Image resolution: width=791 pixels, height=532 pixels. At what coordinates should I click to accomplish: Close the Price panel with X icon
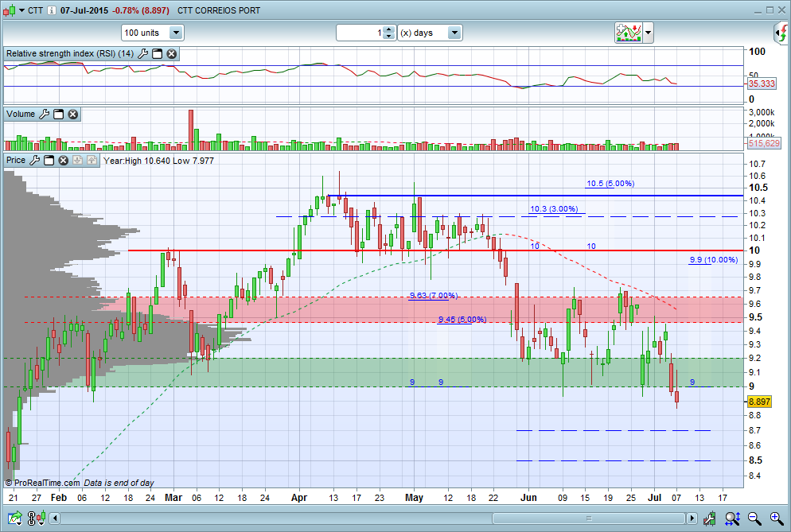pos(63,161)
